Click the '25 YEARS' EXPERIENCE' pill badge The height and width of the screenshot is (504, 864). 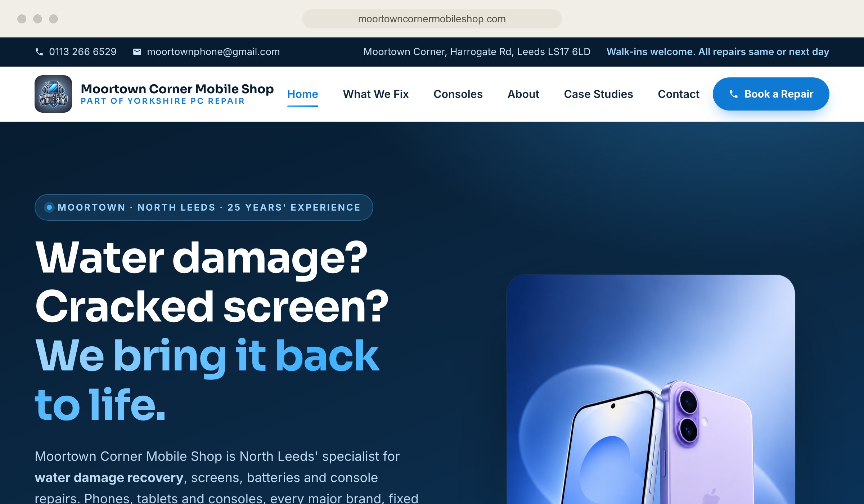(x=204, y=207)
